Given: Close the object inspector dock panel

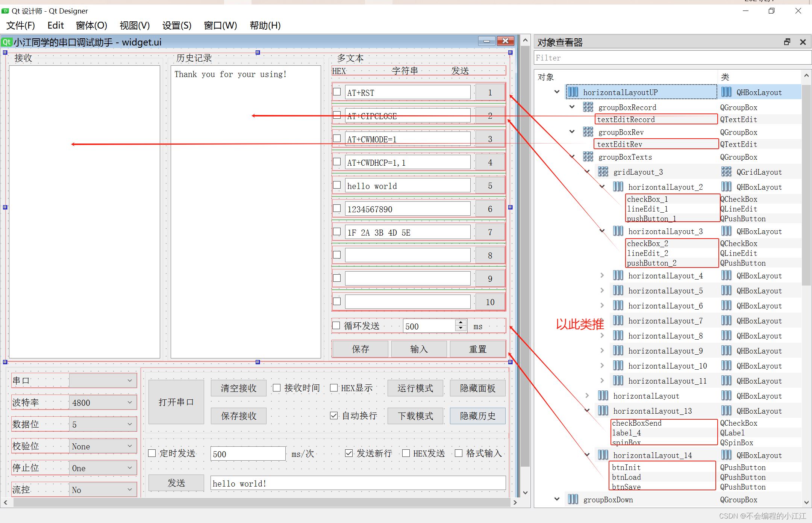Looking at the screenshot, I should 803,42.
